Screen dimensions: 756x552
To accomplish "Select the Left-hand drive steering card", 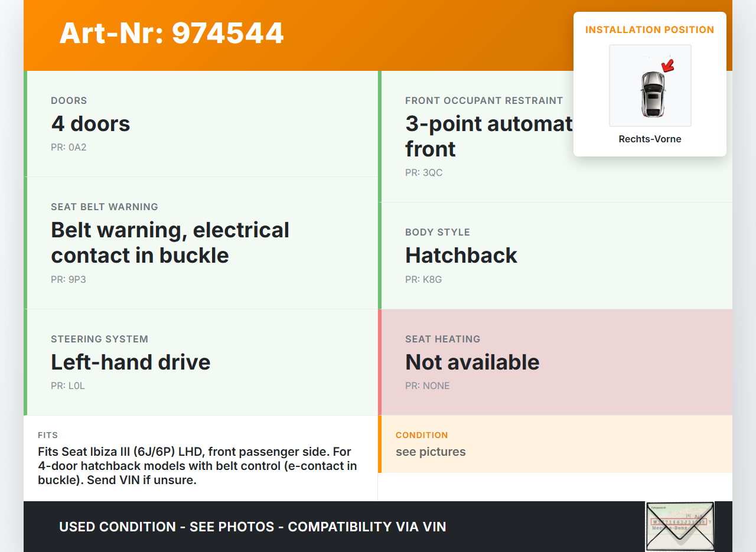I will click(201, 362).
